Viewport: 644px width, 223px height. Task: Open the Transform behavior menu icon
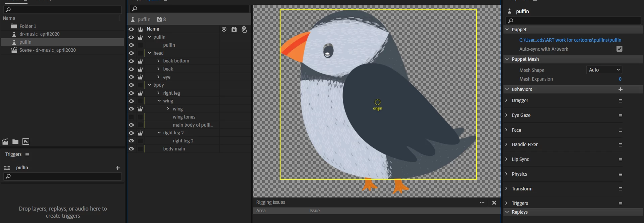coord(621,189)
